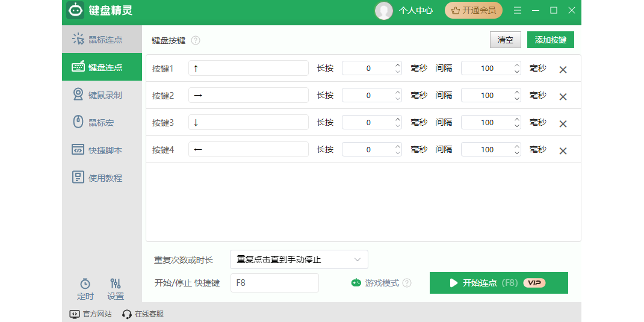644x322 pixels.
Task: Increase 按键1 长按 value with up arrow
Action: [398, 65]
